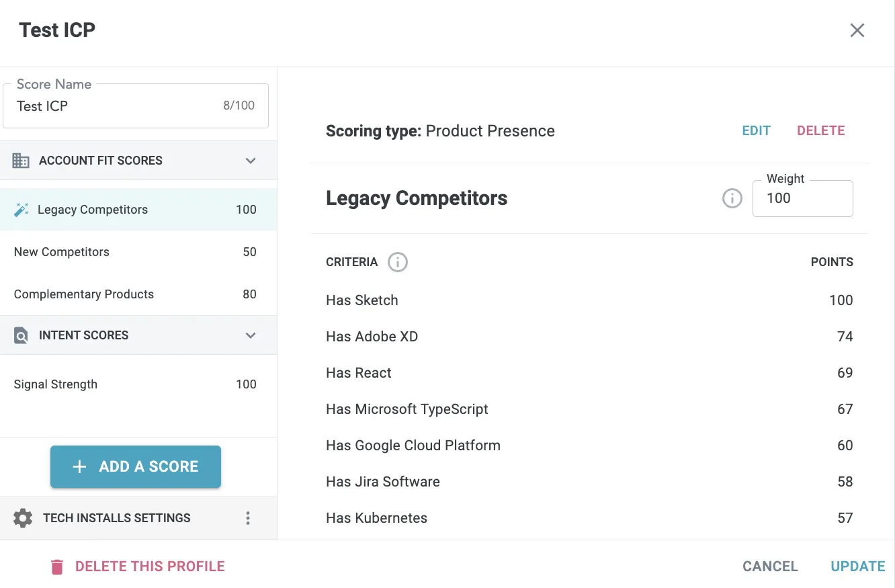Select the Legacy Competitors score
895x588 pixels.
pos(138,210)
